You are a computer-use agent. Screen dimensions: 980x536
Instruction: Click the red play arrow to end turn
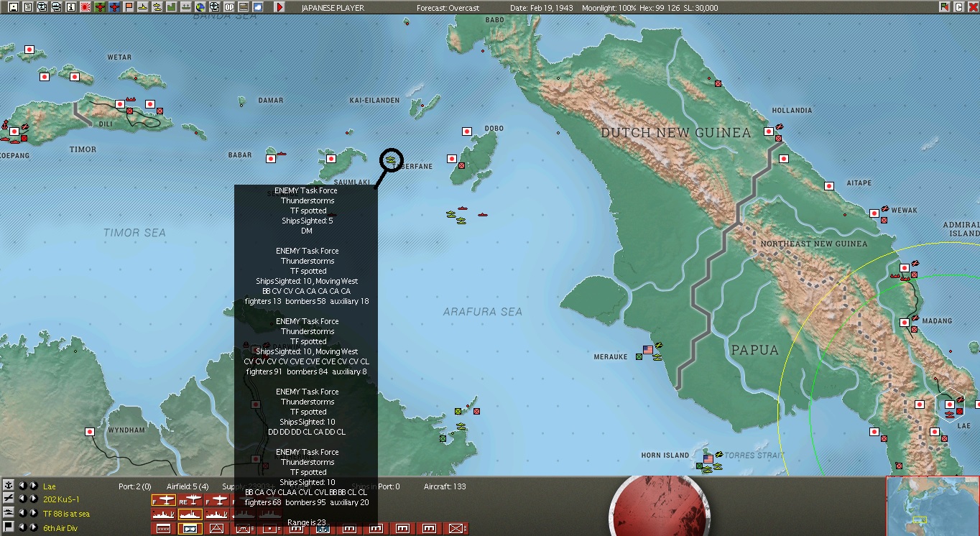click(279, 7)
